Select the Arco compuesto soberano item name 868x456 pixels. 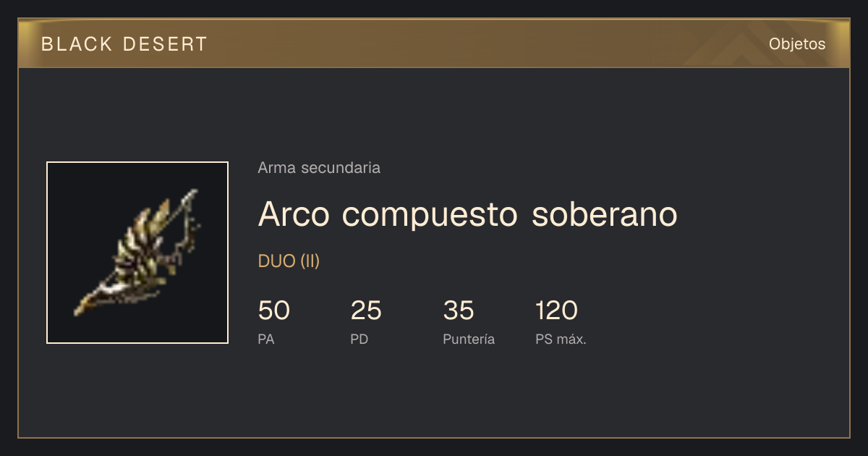click(467, 214)
